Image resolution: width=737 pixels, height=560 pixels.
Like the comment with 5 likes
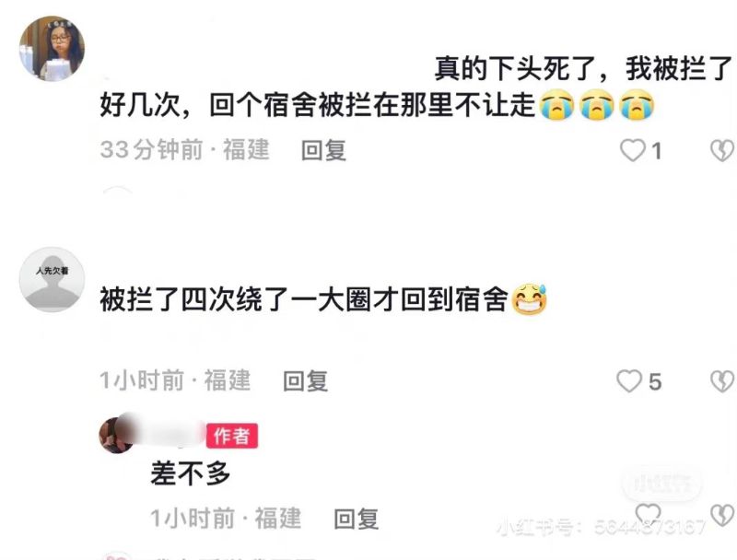pyautogui.click(x=629, y=381)
